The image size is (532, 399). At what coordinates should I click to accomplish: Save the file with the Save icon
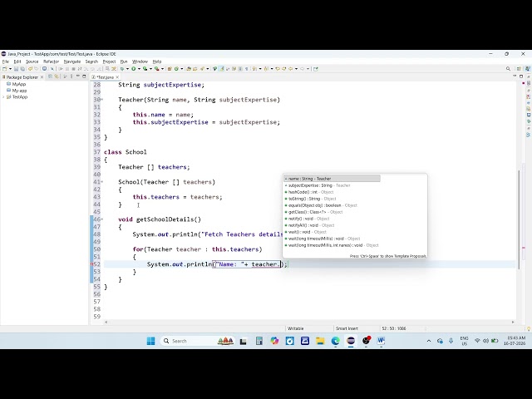(16, 69)
